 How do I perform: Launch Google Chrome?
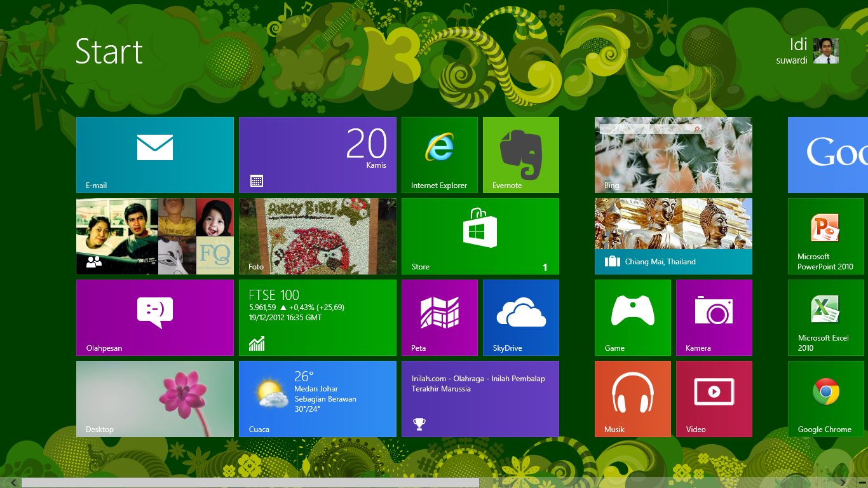click(x=826, y=399)
